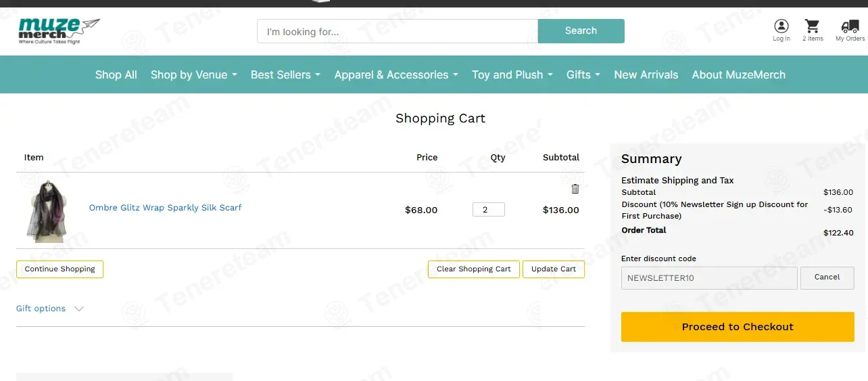Click the quantity field showing 2
The width and height of the screenshot is (868, 381).
click(489, 210)
